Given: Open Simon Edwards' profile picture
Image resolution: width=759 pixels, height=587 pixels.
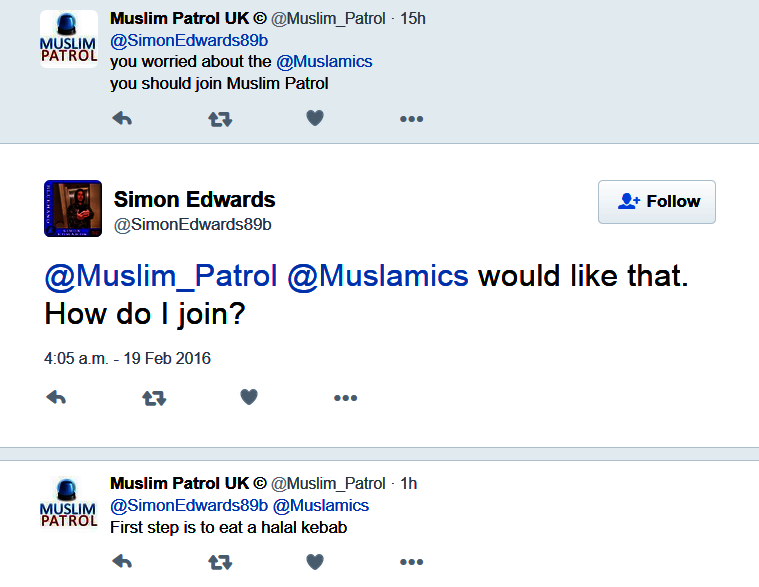Looking at the screenshot, I should [x=73, y=208].
